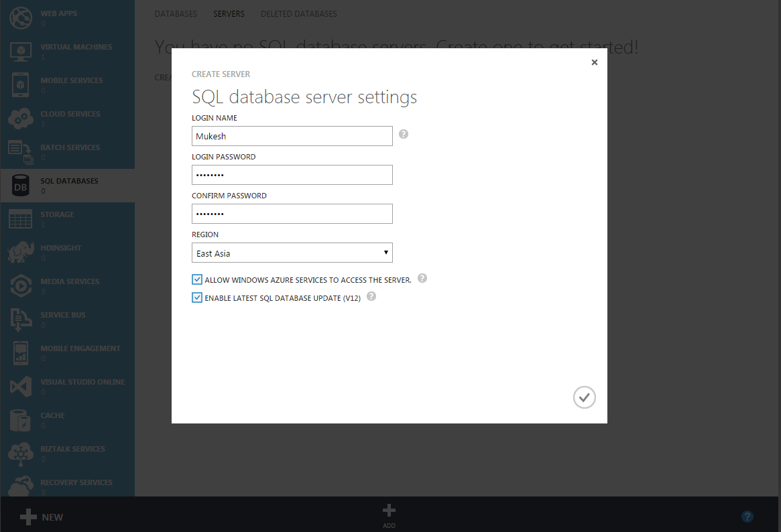The height and width of the screenshot is (532, 781).
Task: Select the Virtual Machines sidebar label
Action: 76,47
